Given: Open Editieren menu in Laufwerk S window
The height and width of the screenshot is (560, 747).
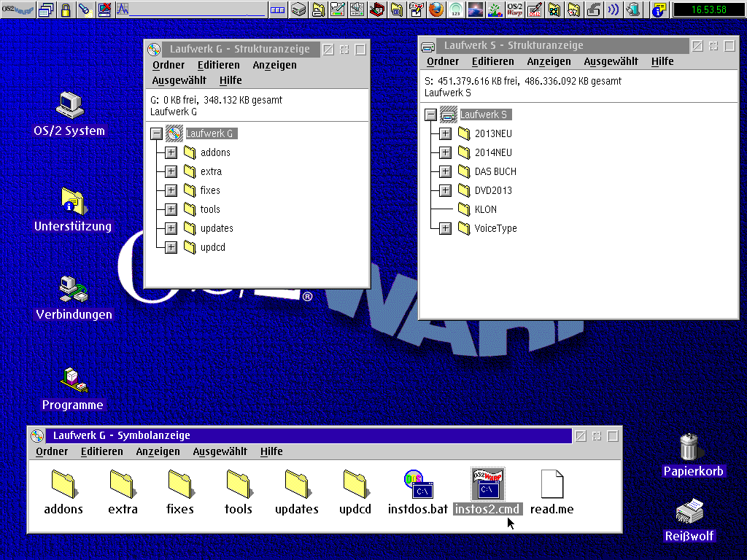Looking at the screenshot, I should coord(492,61).
